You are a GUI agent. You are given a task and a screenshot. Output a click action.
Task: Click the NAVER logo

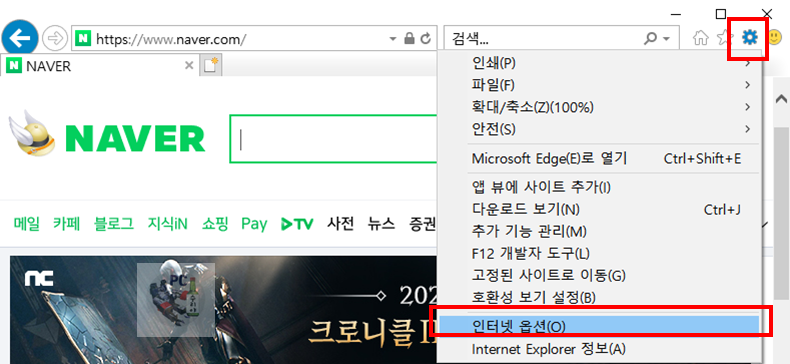pyautogui.click(x=135, y=138)
